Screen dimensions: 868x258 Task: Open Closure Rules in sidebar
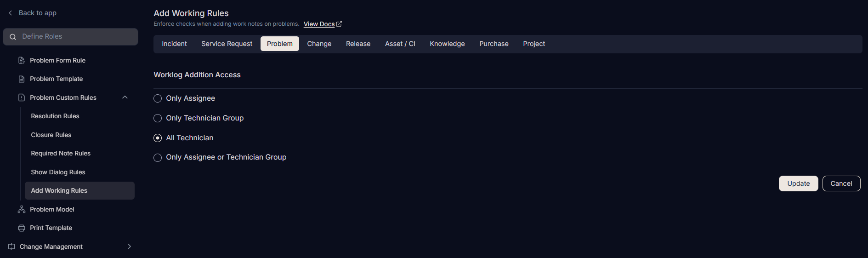coord(51,135)
